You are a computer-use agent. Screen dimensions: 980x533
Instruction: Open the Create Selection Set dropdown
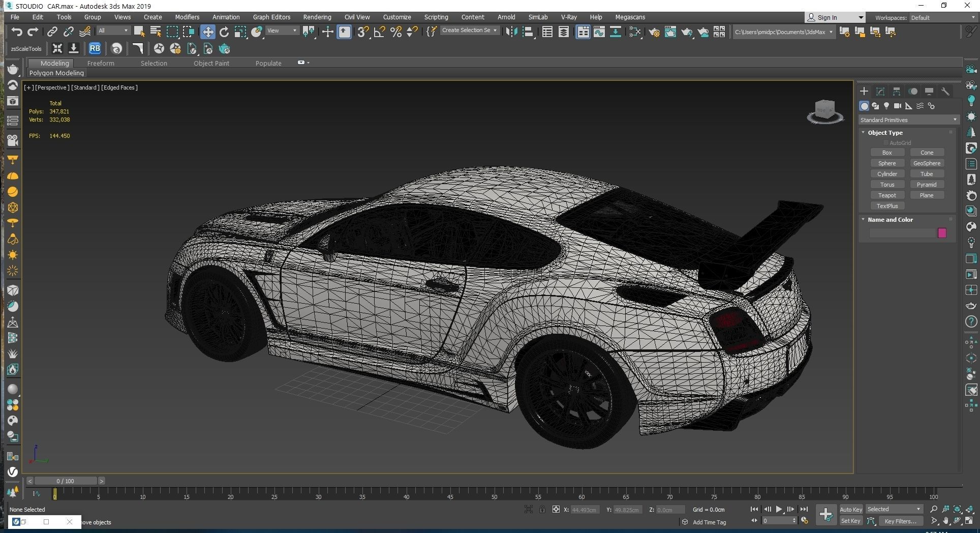coord(469,31)
